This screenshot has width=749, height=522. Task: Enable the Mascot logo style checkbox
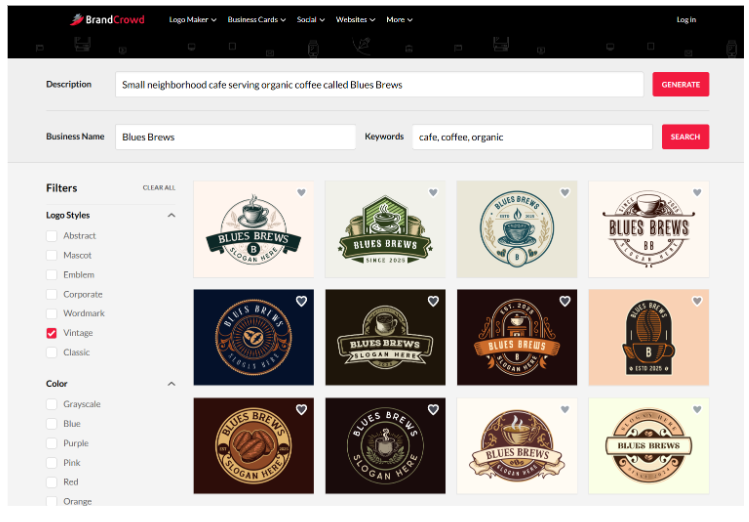[52, 255]
